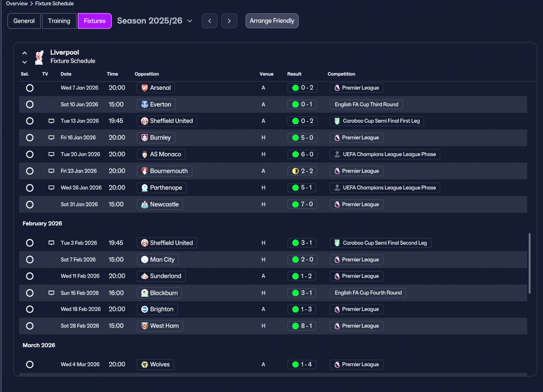543x392 pixels.
Task: Open the 8 - 1 West Ham result
Action: pos(302,326)
